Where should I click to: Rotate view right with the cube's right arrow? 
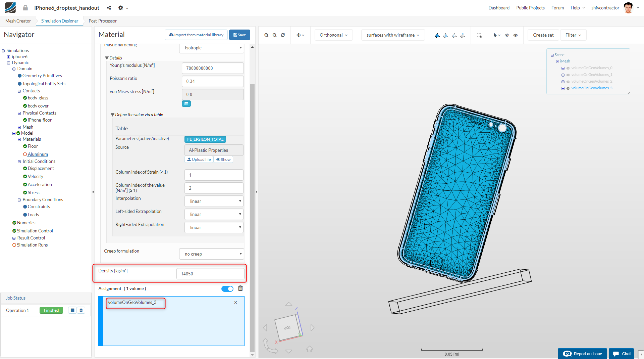313,328
